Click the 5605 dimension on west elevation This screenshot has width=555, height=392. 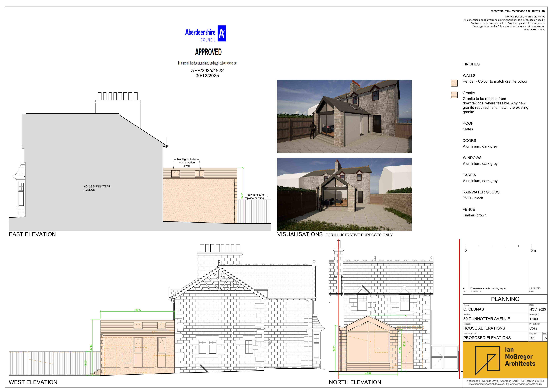[x=138, y=310]
